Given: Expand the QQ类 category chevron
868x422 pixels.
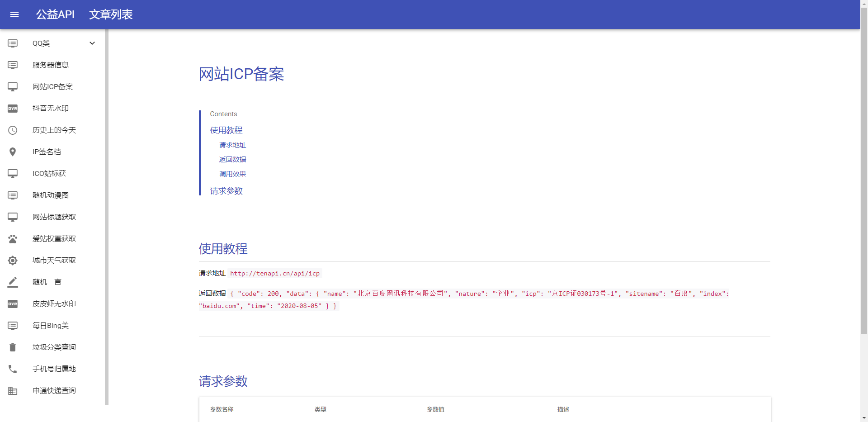Looking at the screenshot, I should coord(92,43).
